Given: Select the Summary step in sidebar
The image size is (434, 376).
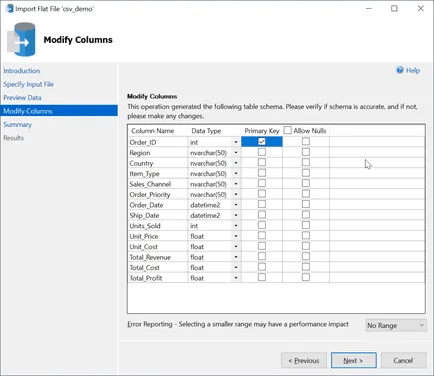Looking at the screenshot, I should coord(18,125).
